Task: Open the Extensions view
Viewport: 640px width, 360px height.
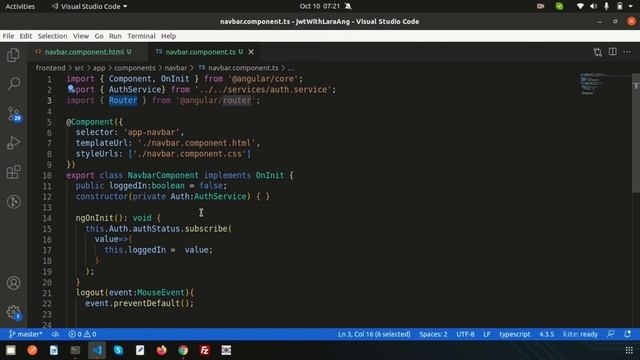Action: [13, 172]
